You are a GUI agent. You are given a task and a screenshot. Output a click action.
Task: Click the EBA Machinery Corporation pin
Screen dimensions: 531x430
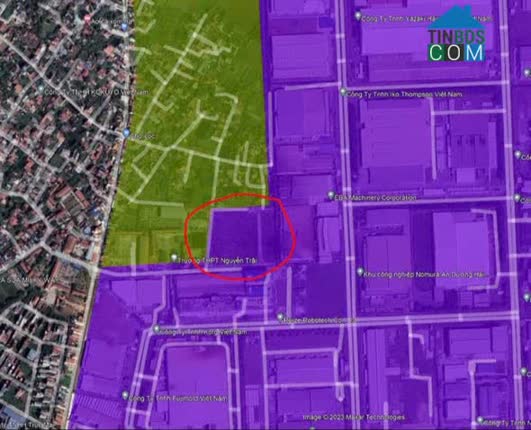[331, 195]
